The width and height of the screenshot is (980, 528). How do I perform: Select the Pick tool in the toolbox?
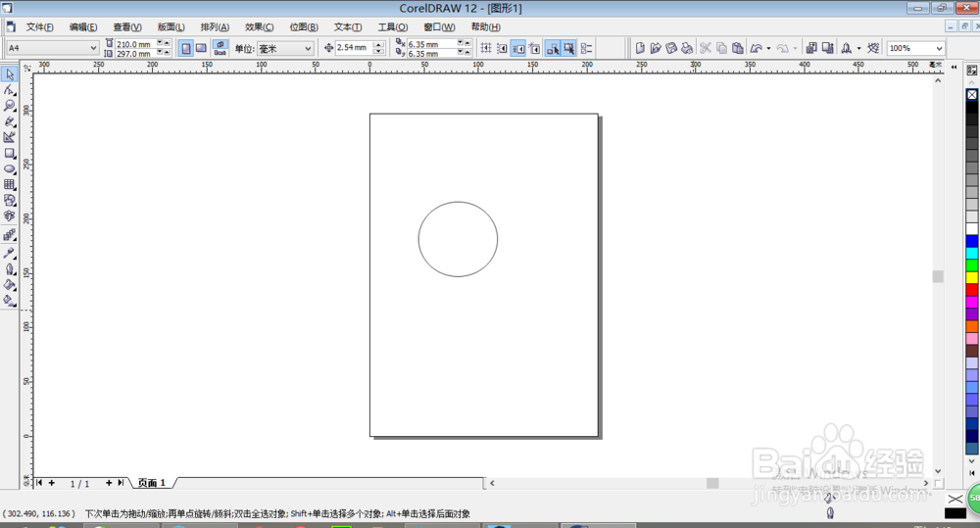click(x=10, y=74)
